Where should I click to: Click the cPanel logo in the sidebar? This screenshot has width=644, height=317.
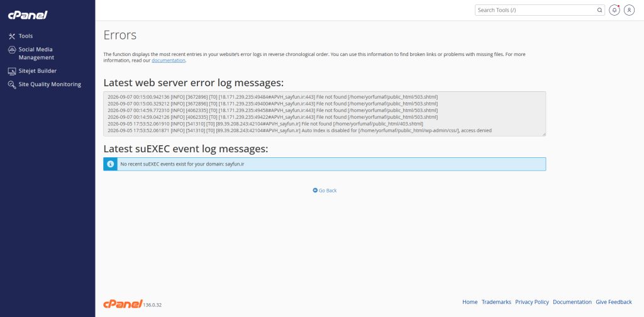[28, 15]
